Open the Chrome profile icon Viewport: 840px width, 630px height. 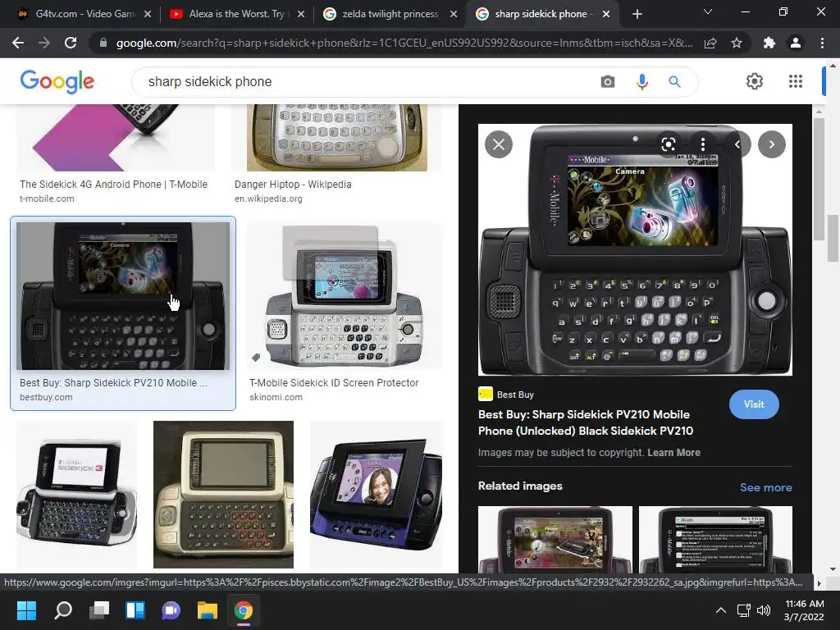tap(796, 43)
